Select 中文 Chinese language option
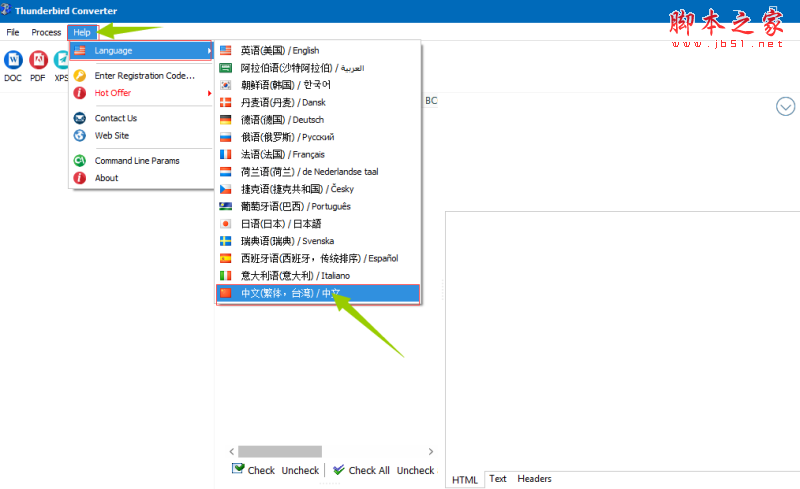 tap(318, 294)
